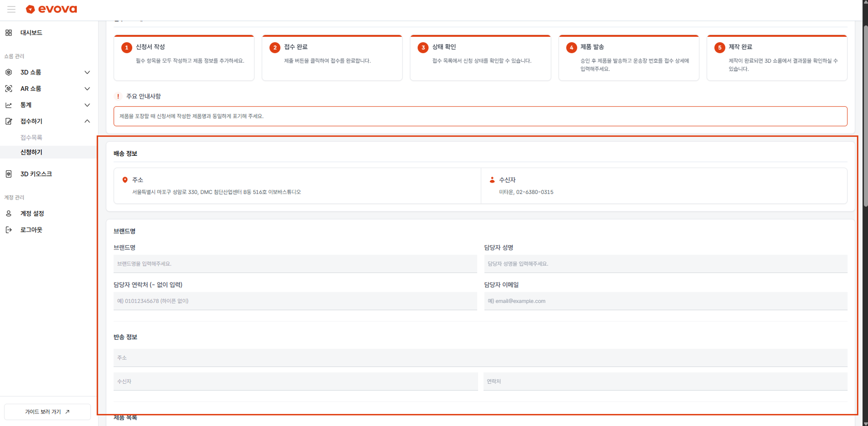868x426 pixels.
Task: Expand the AR 쇼룸 chevron
Action: click(87, 89)
